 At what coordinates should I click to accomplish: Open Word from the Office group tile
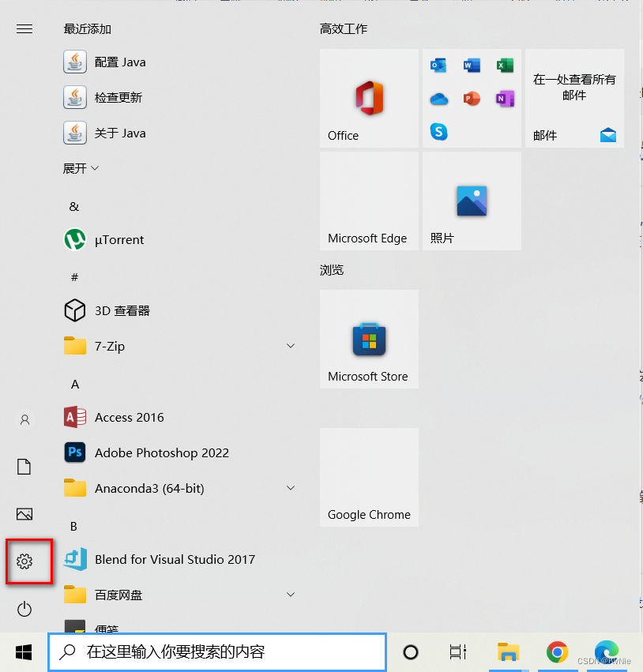472,66
